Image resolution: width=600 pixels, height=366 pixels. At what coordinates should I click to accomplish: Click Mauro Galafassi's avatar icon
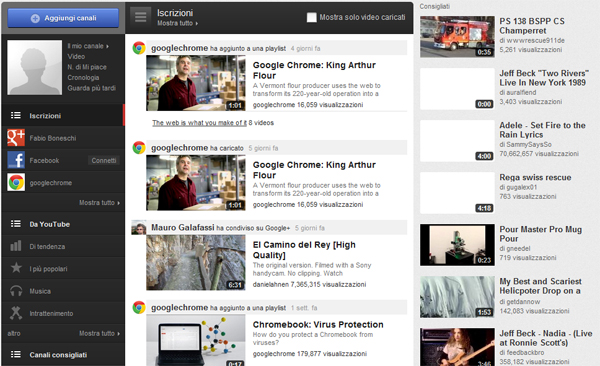pyautogui.click(x=139, y=227)
